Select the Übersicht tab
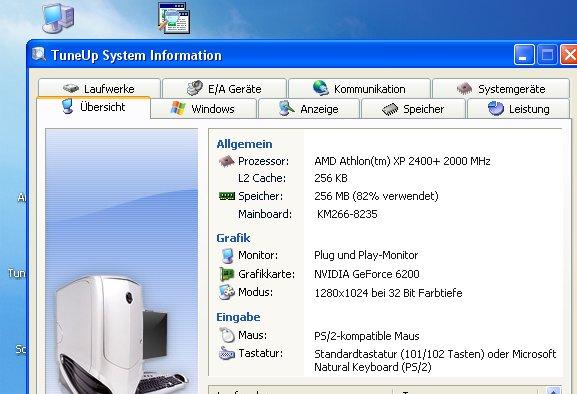577x394 pixels. [x=93, y=107]
